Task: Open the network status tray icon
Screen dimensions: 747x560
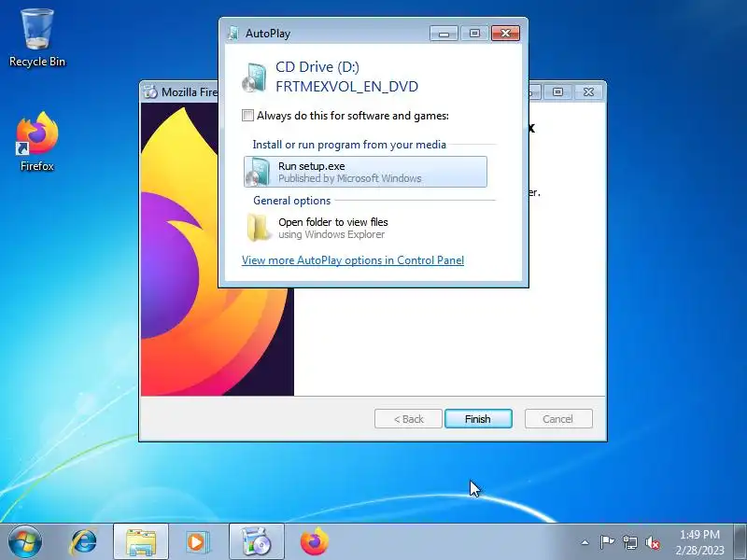Action: click(629, 542)
